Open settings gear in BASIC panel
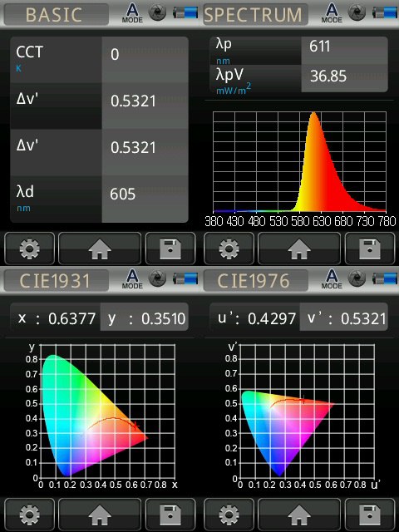The width and height of the screenshot is (399, 532). click(x=29, y=249)
